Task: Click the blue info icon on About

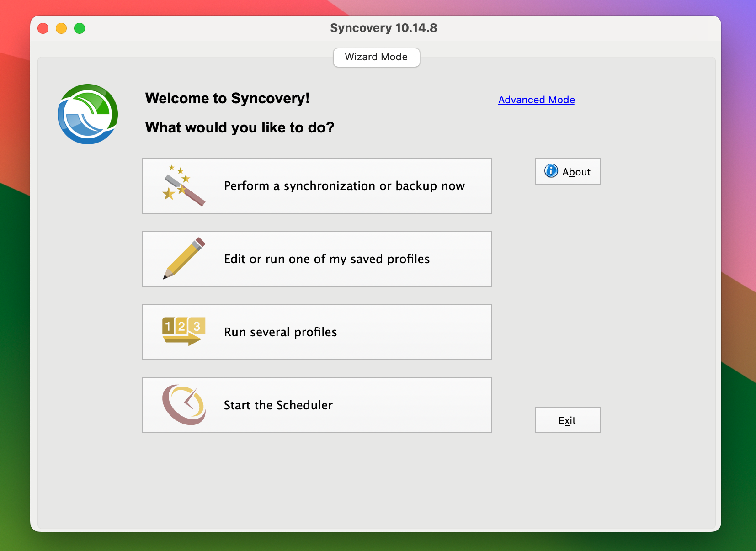Action: (x=551, y=171)
